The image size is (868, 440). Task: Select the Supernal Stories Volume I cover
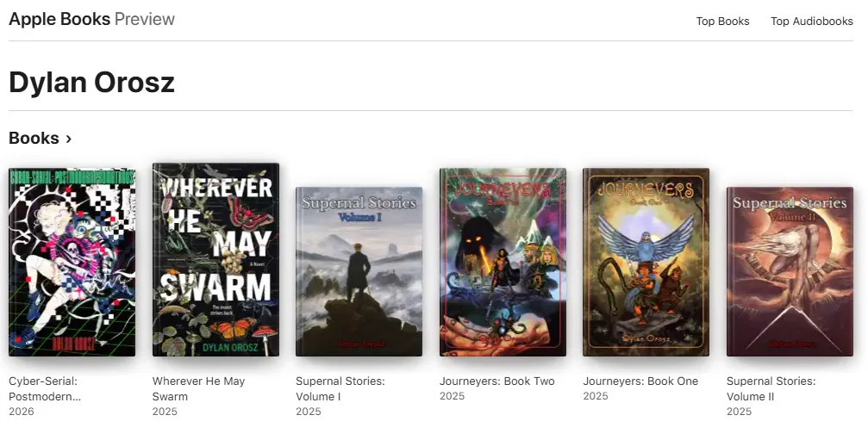tap(359, 271)
